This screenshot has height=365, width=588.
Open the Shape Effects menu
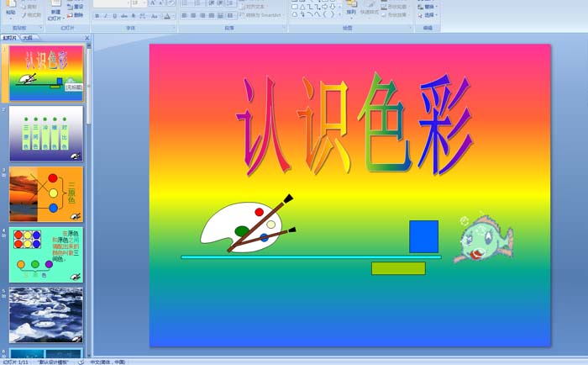396,14
